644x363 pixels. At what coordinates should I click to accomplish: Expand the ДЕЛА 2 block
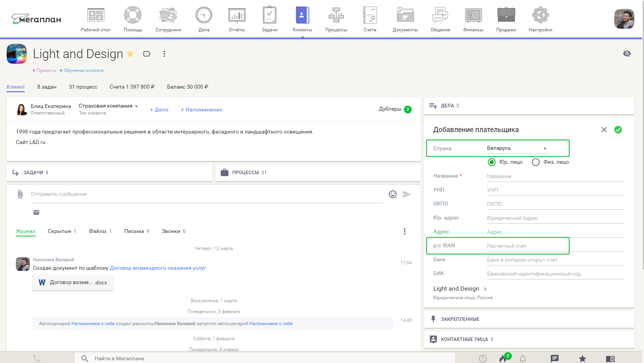529,106
